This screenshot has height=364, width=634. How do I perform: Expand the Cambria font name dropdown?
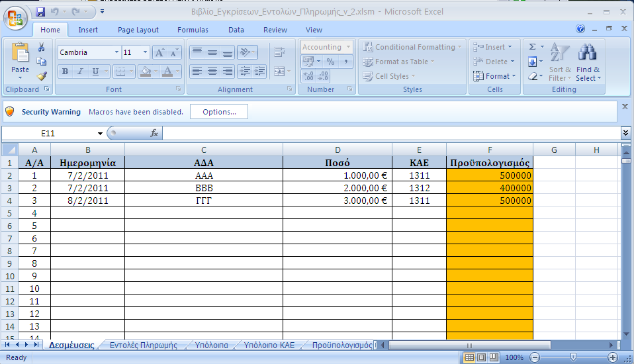pos(116,52)
